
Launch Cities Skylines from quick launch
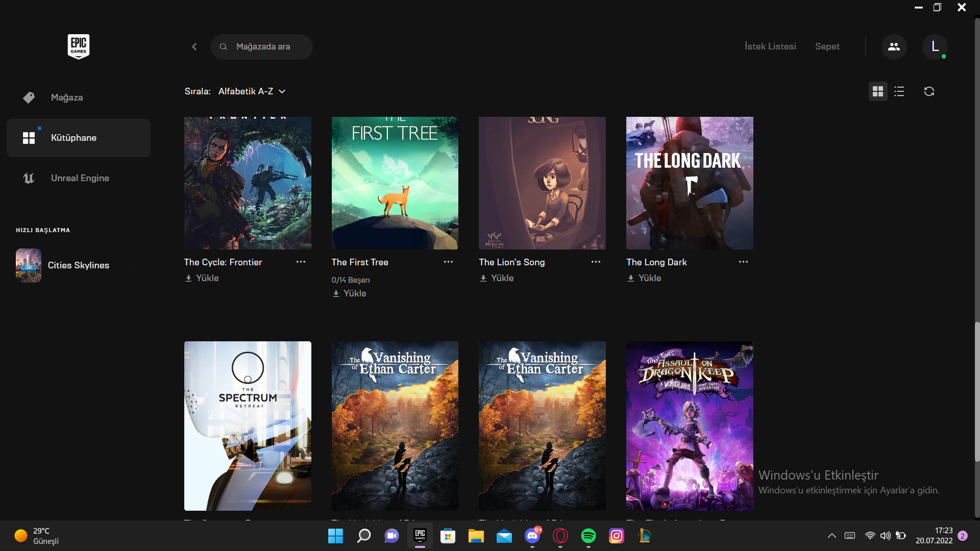[79, 265]
